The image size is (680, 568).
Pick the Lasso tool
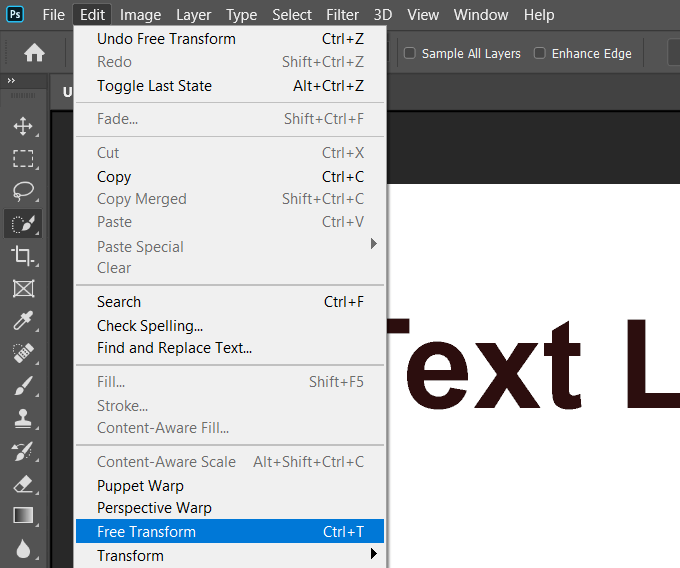coord(22,191)
